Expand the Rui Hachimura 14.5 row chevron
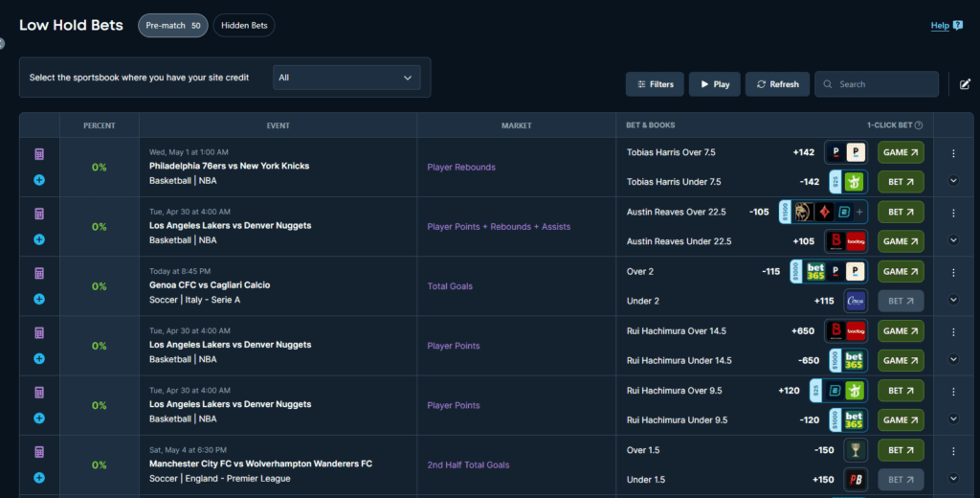The image size is (980, 498). 953,359
